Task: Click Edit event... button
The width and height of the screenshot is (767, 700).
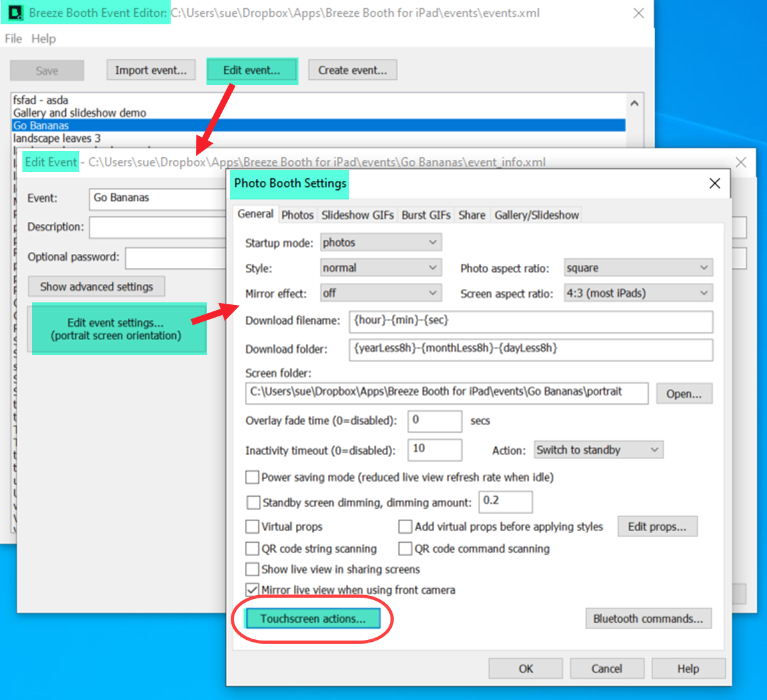Action: tap(252, 70)
